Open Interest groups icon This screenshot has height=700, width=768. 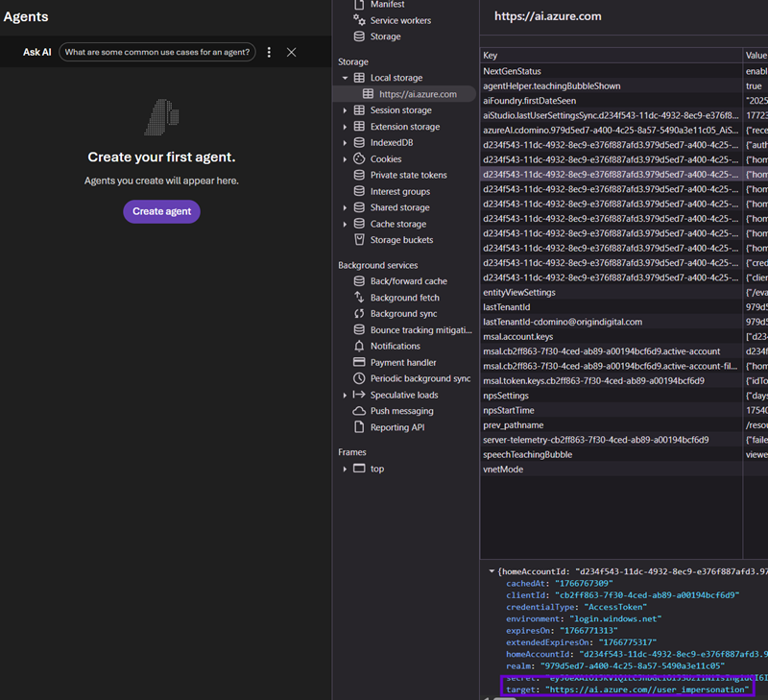[x=359, y=191]
